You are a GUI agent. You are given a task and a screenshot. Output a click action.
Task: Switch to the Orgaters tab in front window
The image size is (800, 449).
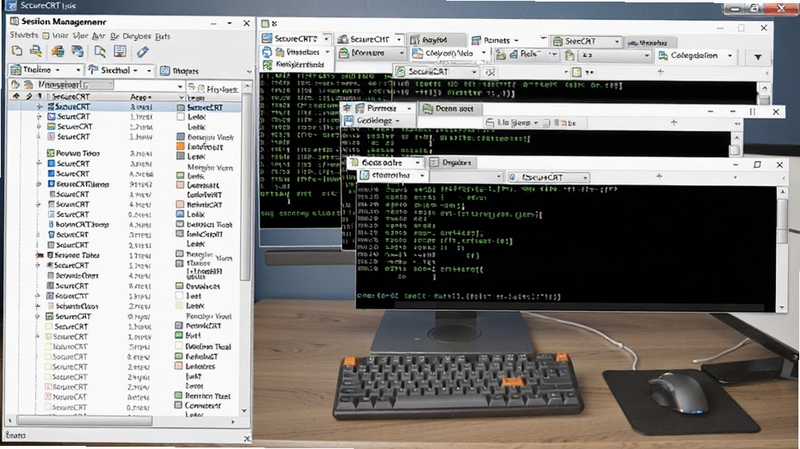(x=451, y=162)
